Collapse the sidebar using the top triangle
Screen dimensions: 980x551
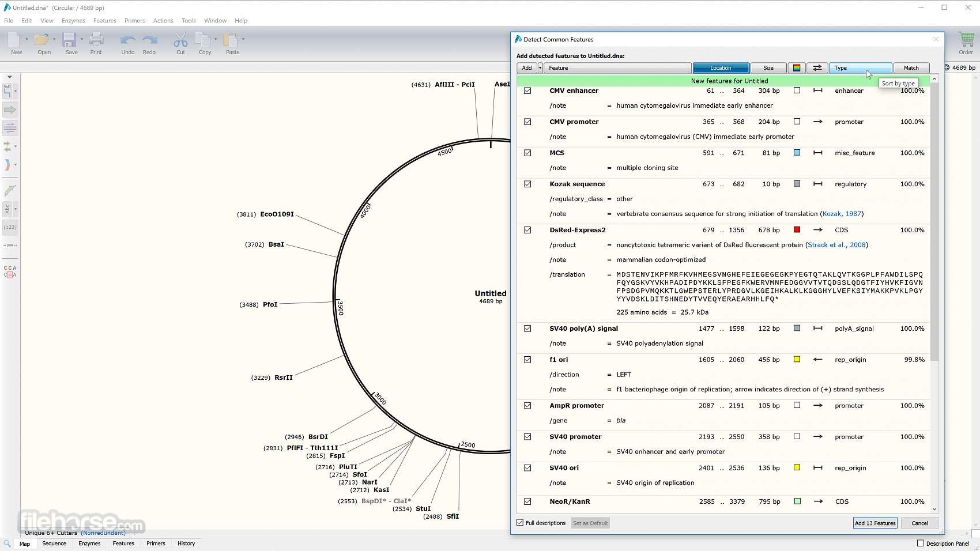coord(10,77)
